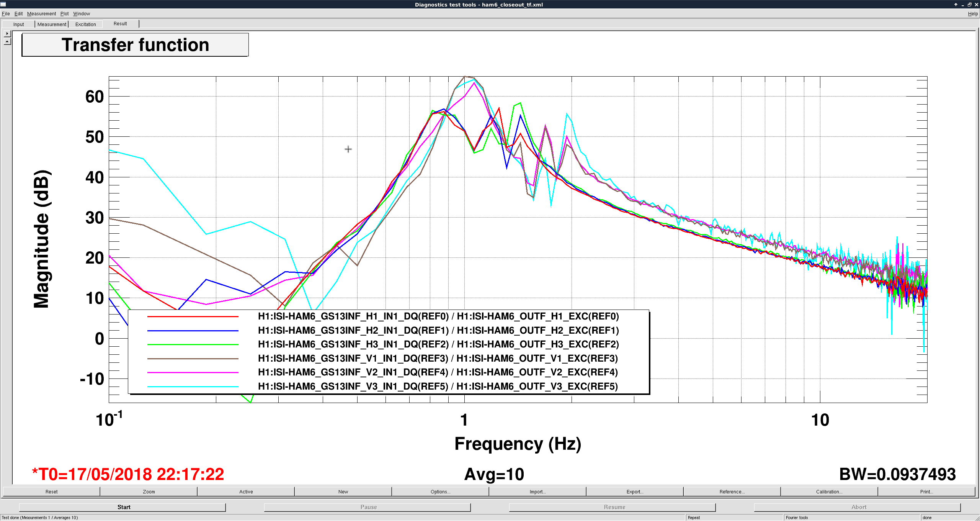980x521 pixels.
Task: Click the right-arrow panel expander button
Action: tap(7, 34)
